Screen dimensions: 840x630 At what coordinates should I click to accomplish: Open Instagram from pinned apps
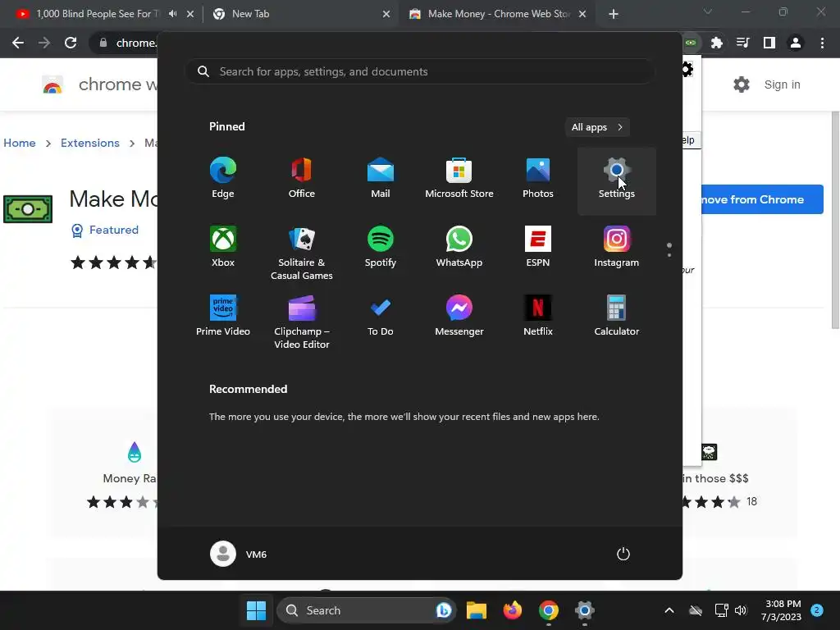(x=617, y=247)
